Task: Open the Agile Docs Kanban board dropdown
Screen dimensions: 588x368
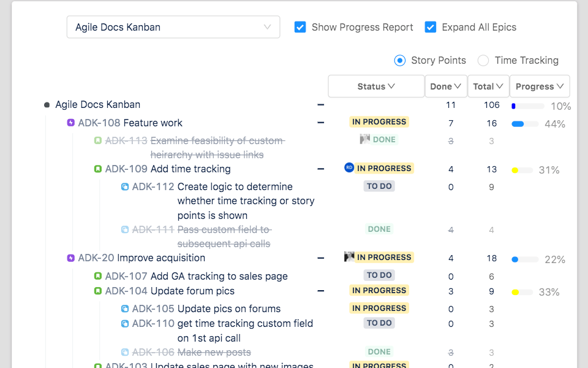Action: click(x=173, y=27)
